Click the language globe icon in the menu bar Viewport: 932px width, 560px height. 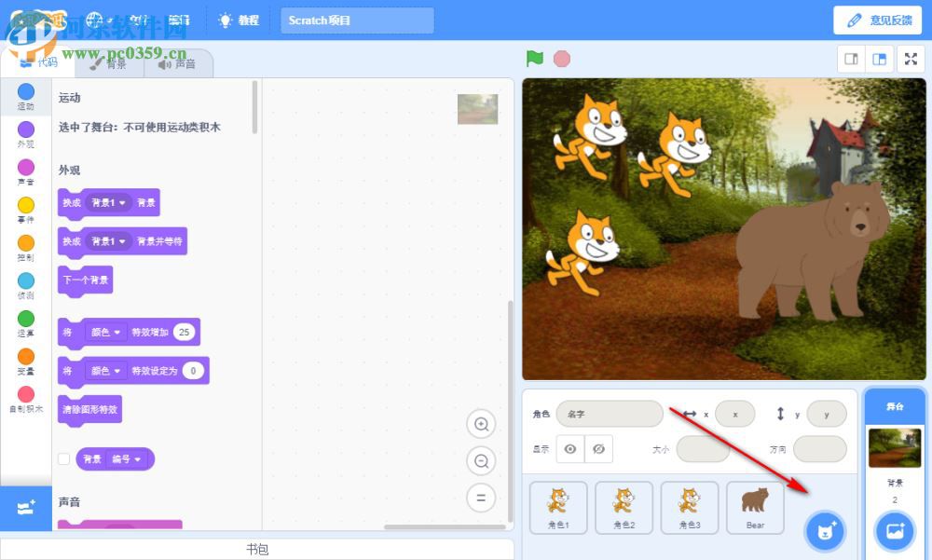coord(92,19)
